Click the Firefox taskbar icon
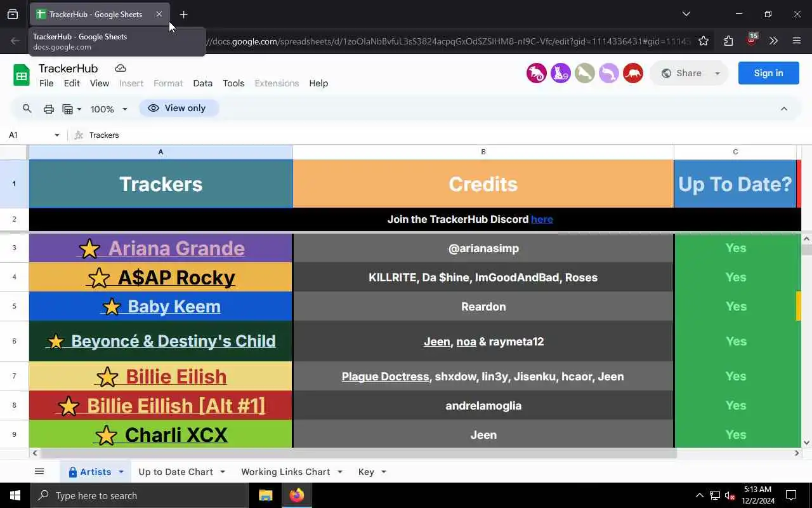 (x=297, y=495)
